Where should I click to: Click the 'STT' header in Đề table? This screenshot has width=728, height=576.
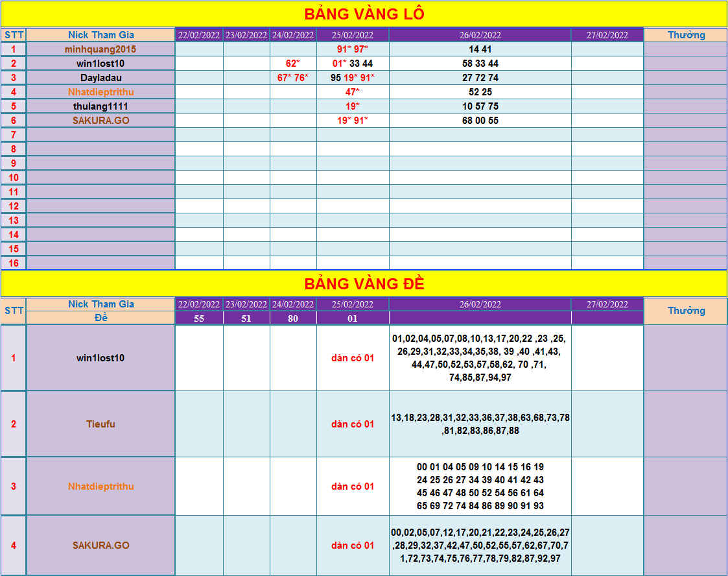14,311
